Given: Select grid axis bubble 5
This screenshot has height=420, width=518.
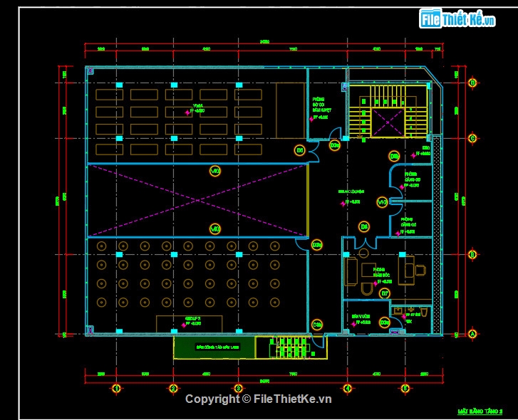Looking at the screenshot, I should click(x=405, y=389).
